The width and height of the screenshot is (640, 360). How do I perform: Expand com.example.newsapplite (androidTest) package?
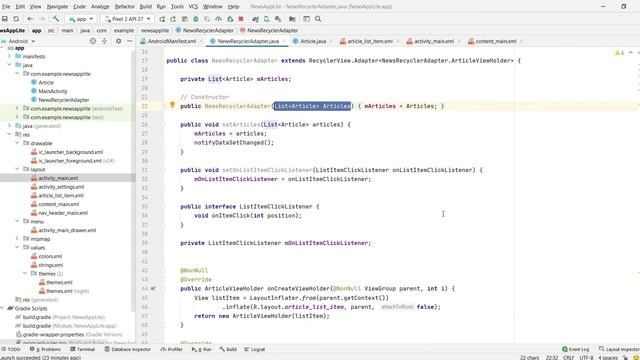[x=17, y=108]
